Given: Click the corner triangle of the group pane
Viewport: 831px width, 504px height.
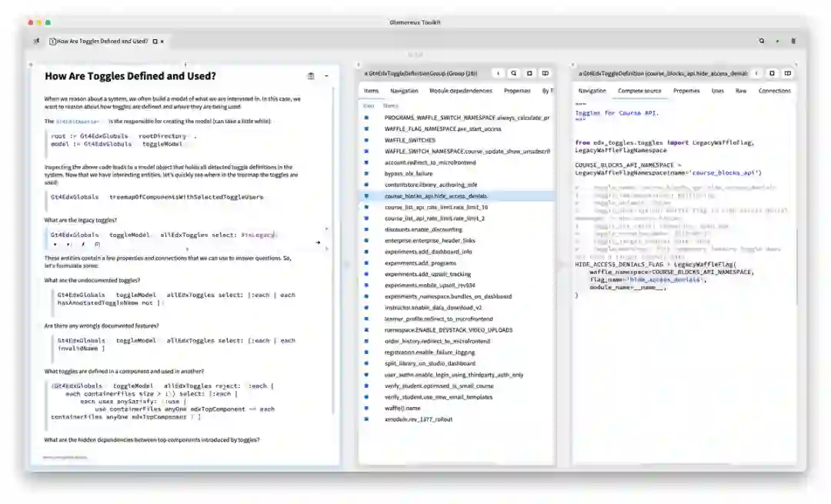Looking at the screenshot, I should 359,65.
